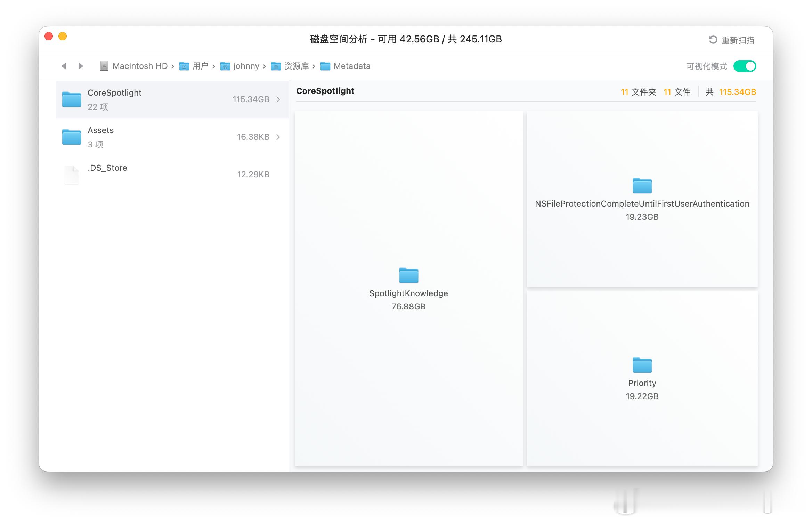Click the 11 文件 file count
Viewport: 812px width, 523px height.
tap(677, 92)
